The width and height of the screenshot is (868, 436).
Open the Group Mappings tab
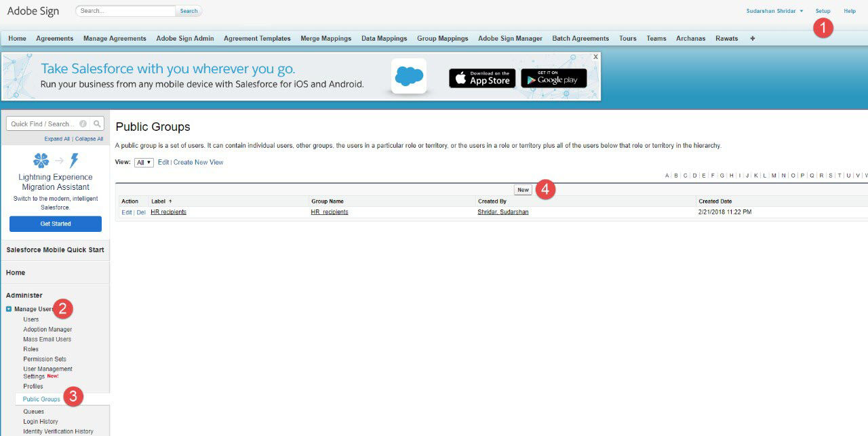[x=443, y=39]
